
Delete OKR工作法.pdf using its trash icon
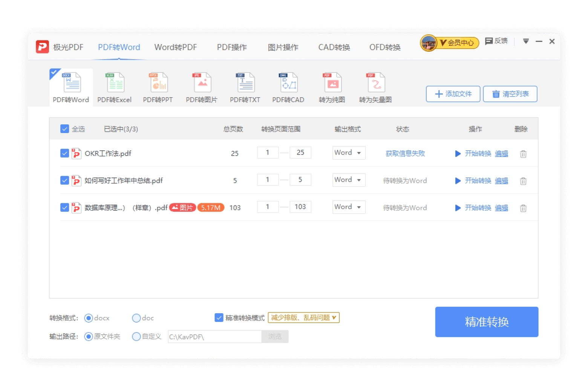(x=523, y=154)
